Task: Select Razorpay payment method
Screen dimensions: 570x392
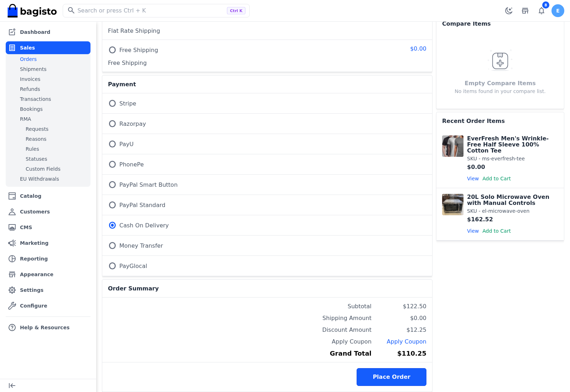Action: [x=112, y=124]
